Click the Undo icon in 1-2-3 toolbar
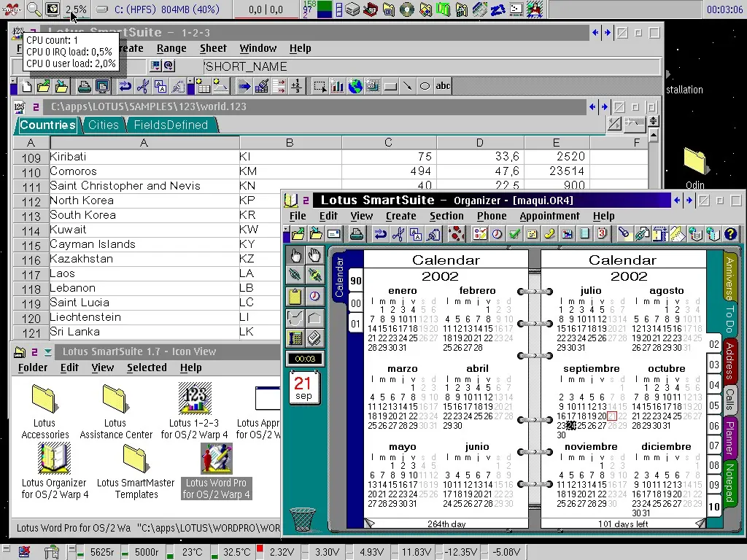Viewport: 747px width, 560px height. point(125,86)
